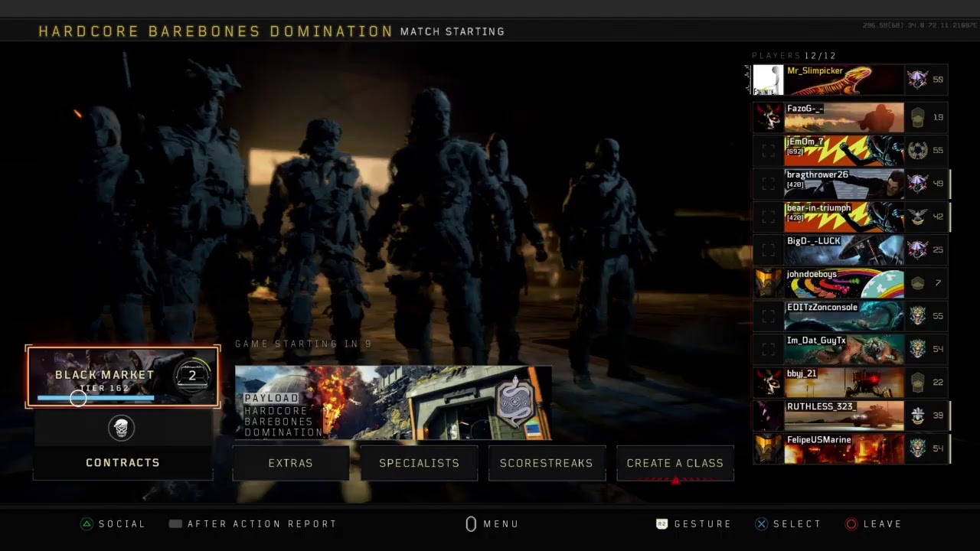Click the red circle Leave glyph
The width and height of the screenshot is (980, 551).
pyautogui.click(x=851, y=524)
